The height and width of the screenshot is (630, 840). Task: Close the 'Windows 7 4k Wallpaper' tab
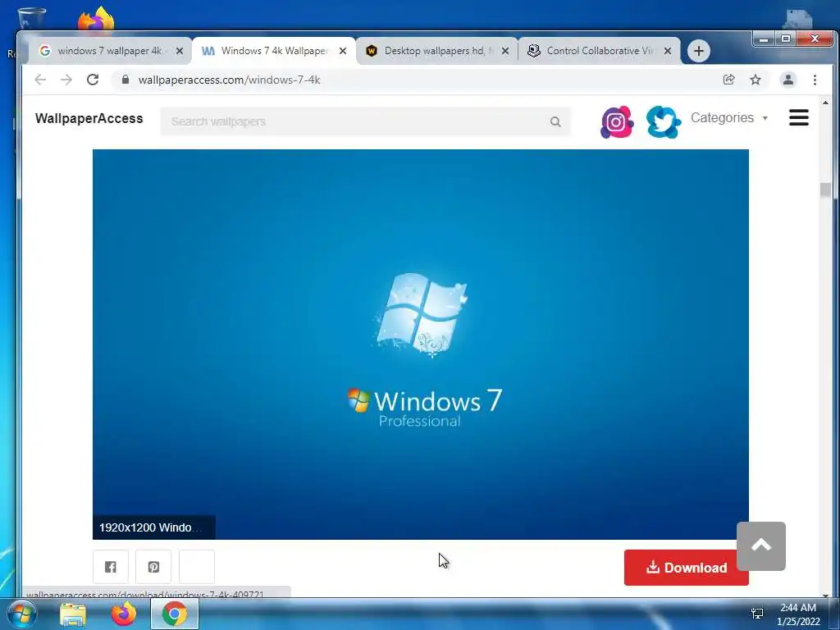tap(343, 51)
